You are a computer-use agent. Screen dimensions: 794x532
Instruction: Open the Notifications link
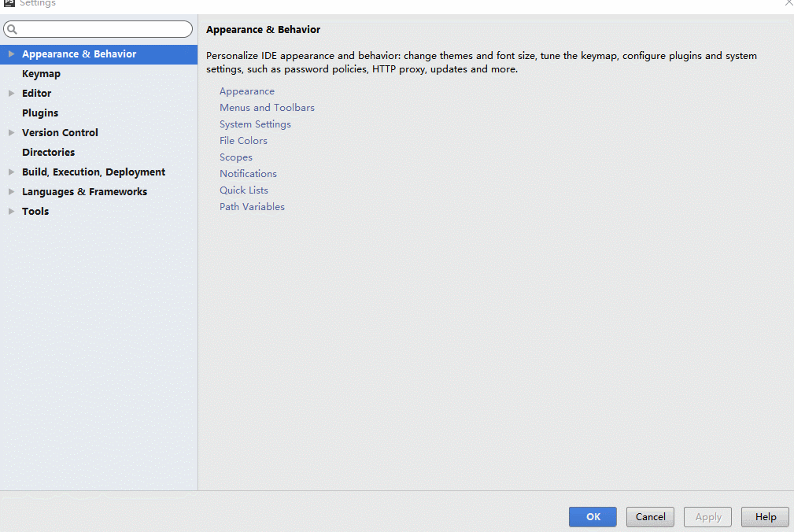coord(248,174)
